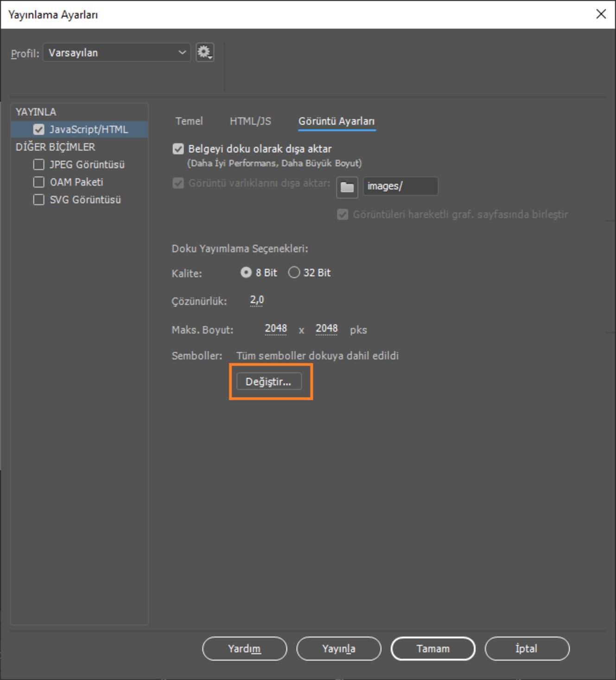Click the Çözünürlük value 2,0
This screenshot has width=616, height=680.
257,300
